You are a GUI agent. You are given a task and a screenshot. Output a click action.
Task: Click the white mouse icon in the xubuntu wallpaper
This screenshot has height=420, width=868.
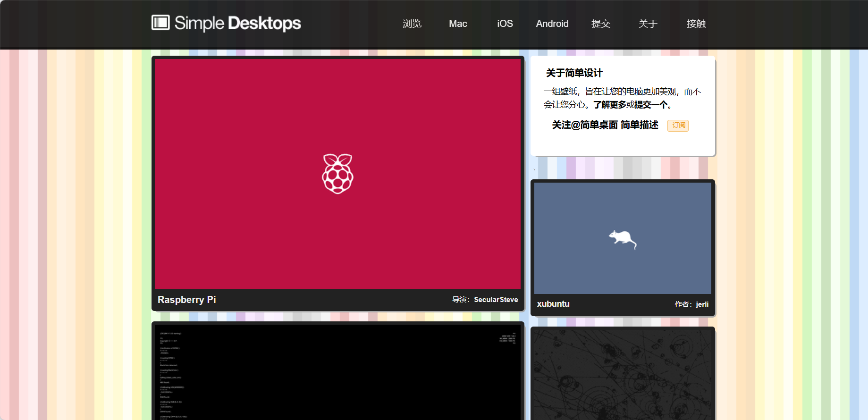623,239
